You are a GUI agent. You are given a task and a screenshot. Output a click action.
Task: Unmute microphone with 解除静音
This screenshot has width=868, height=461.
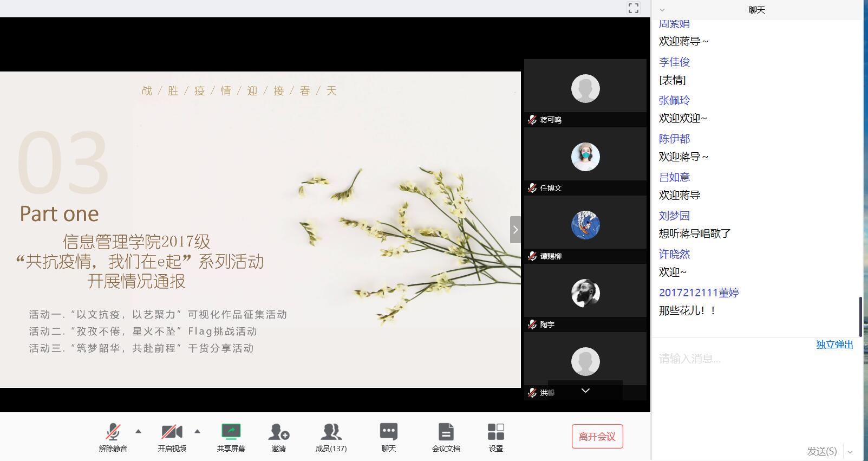113,432
